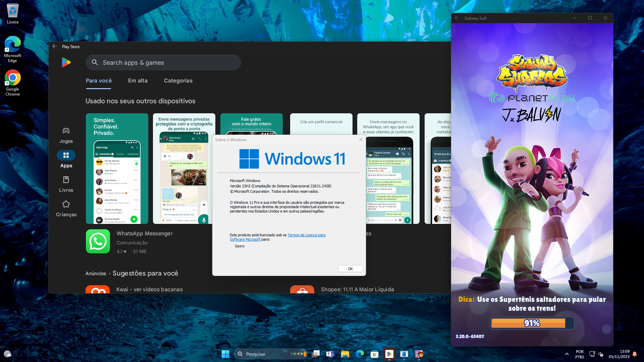Click the 91% loading progress bar
644x362 pixels.
point(532,323)
